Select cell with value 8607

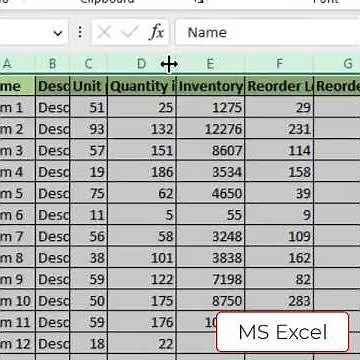(x=210, y=150)
